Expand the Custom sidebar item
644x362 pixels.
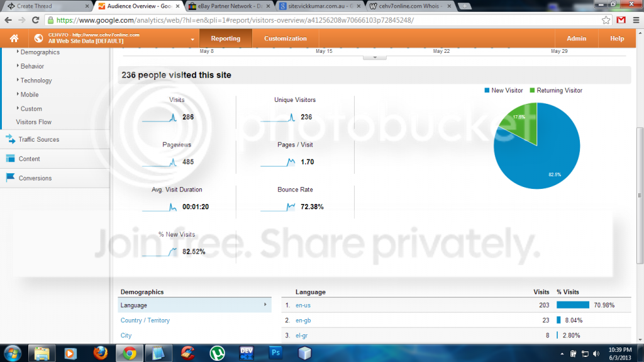[31, 109]
